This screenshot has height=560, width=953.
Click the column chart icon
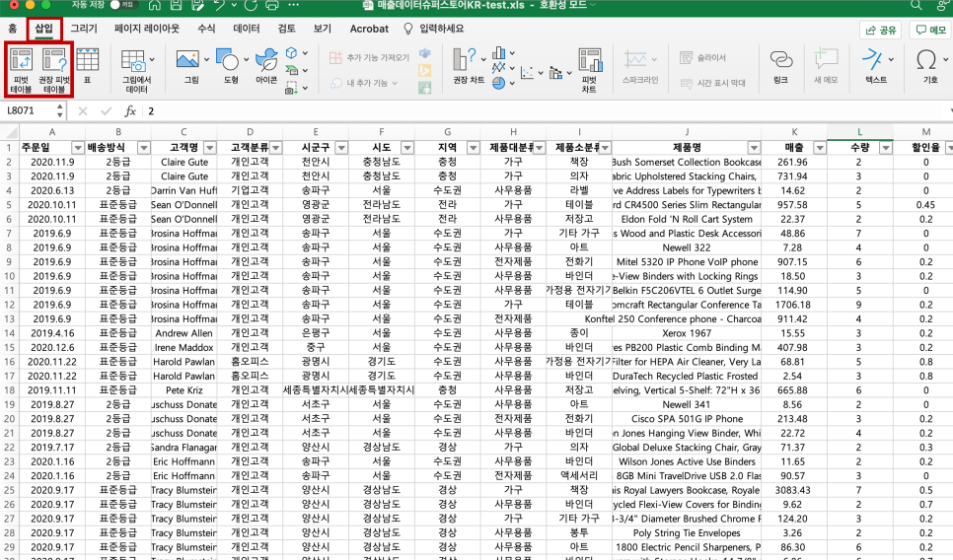499,53
